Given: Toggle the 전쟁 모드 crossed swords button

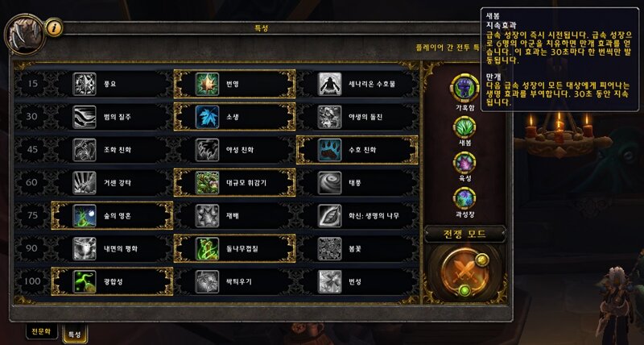Looking at the screenshot, I should tap(464, 272).
